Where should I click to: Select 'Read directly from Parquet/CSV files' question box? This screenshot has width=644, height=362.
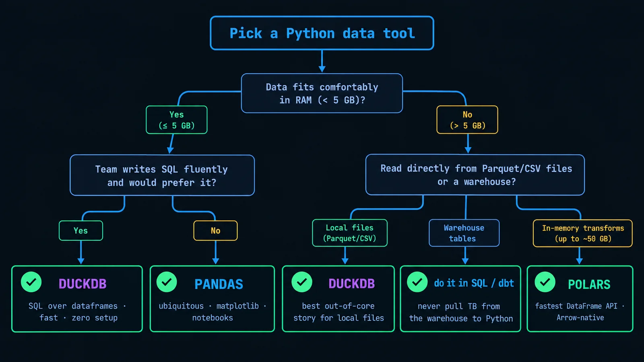pyautogui.click(x=475, y=175)
